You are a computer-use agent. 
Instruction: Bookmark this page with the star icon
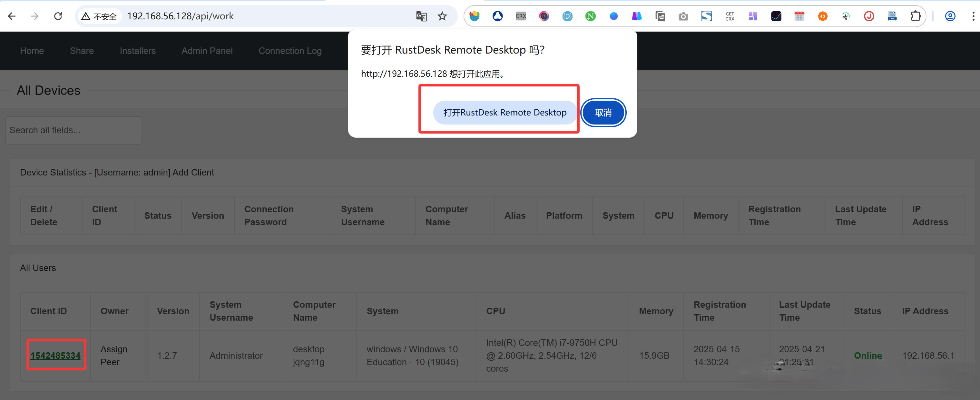(442, 16)
